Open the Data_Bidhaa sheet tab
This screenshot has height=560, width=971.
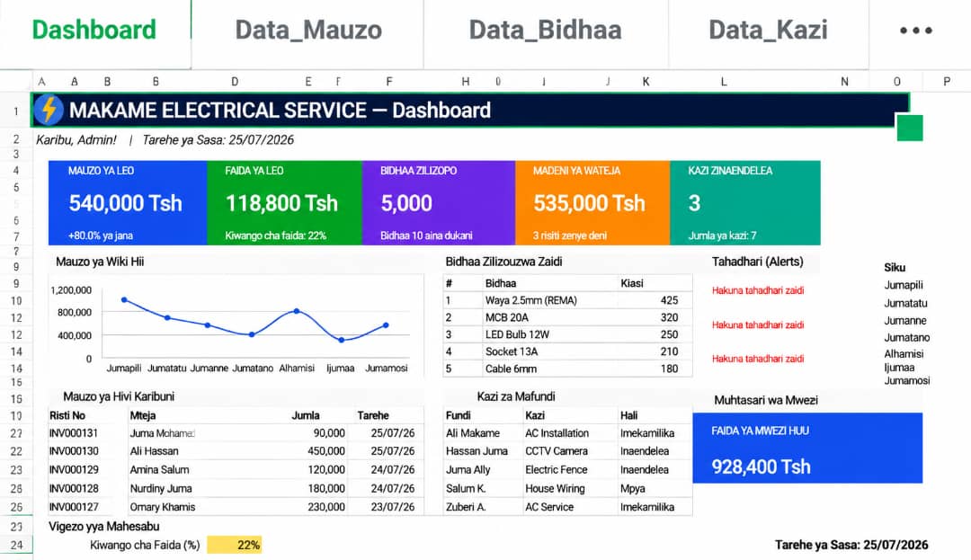pyautogui.click(x=545, y=30)
